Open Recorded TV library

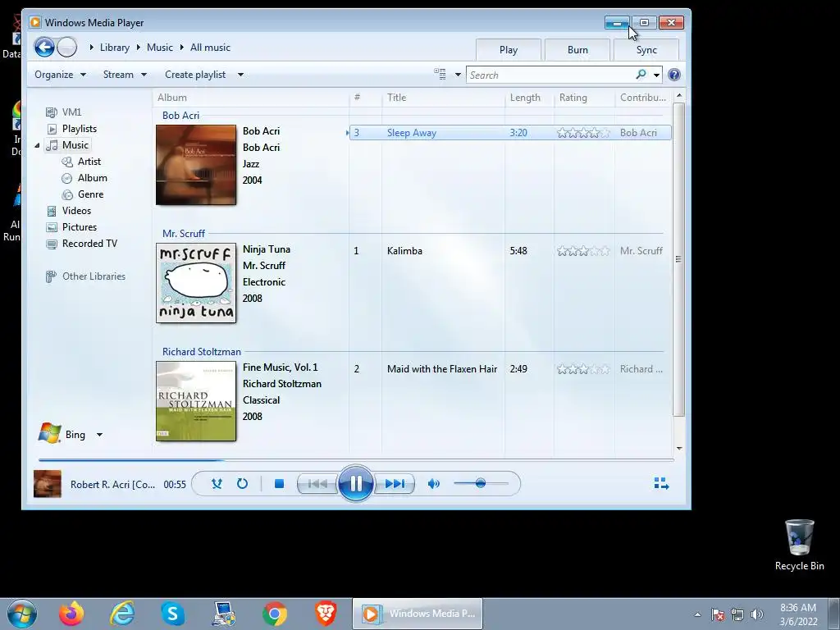[81, 244]
